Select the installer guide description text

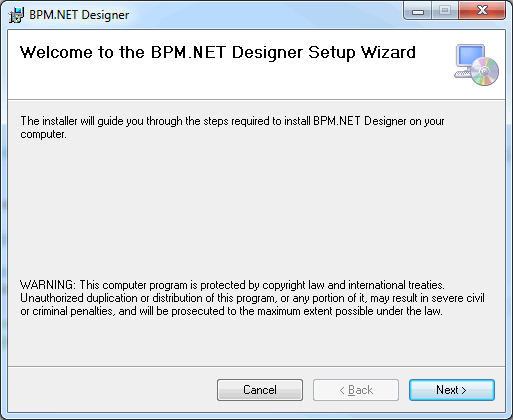(x=232, y=127)
